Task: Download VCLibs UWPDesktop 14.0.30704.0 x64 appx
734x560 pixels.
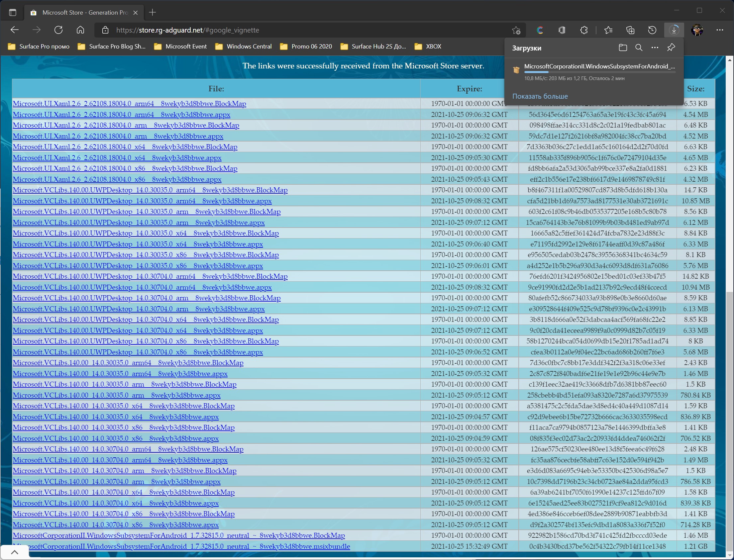Action: [x=138, y=330]
